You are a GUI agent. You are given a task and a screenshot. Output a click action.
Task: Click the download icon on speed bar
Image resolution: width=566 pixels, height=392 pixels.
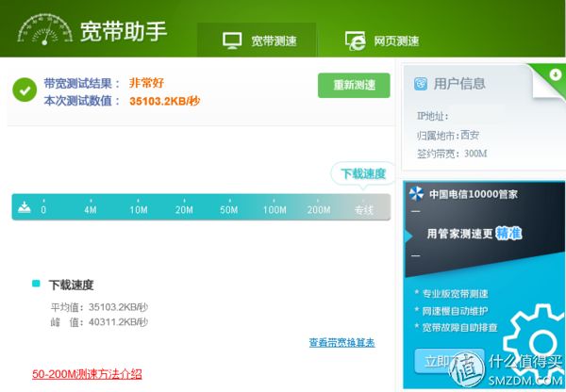pyautogui.click(x=25, y=207)
